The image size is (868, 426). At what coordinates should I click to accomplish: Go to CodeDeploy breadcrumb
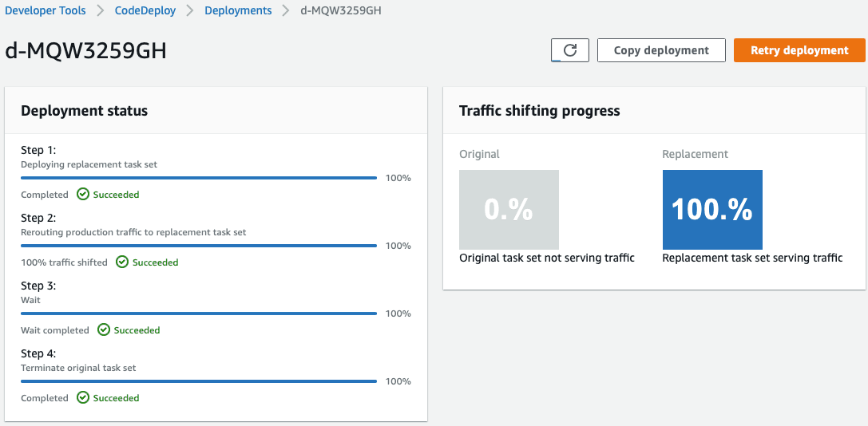[x=146, y=10]
